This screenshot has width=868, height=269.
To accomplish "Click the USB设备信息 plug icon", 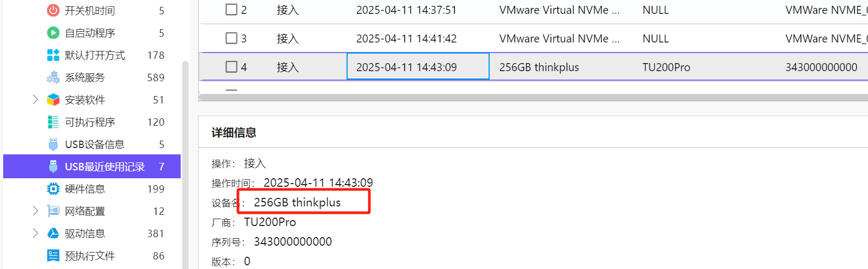I will click(x=53, y=144).
